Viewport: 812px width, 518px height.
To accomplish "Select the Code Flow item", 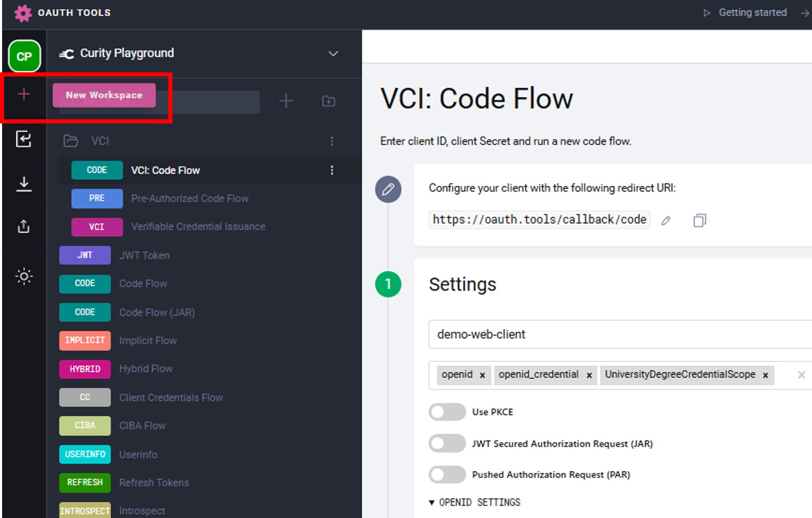I will click(143, 284).
